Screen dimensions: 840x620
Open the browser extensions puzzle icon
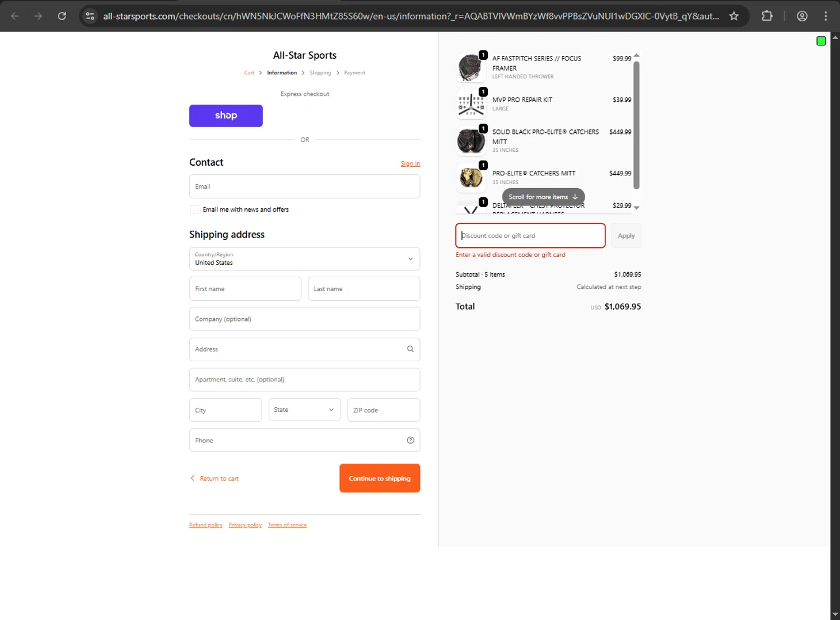tap(767, 16)
